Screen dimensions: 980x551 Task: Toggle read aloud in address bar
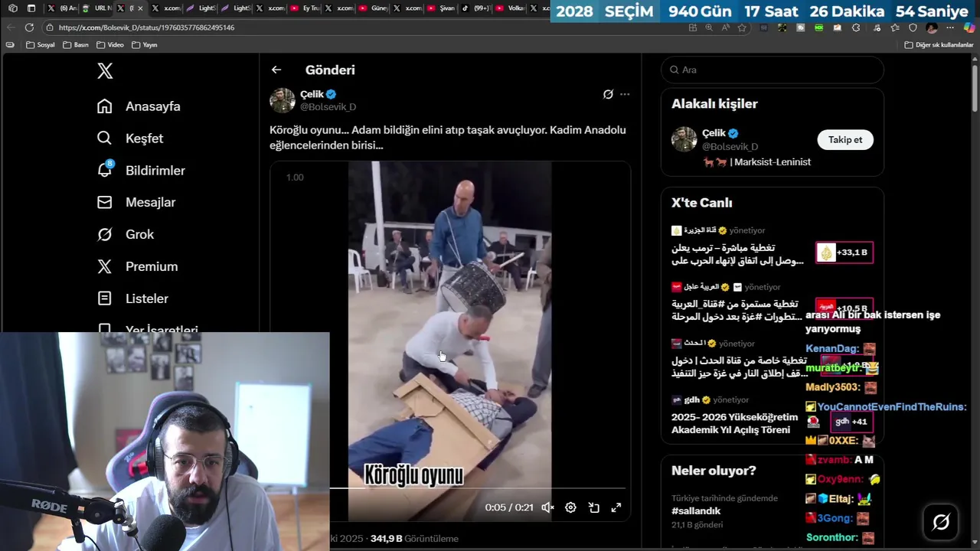point(725,28)
